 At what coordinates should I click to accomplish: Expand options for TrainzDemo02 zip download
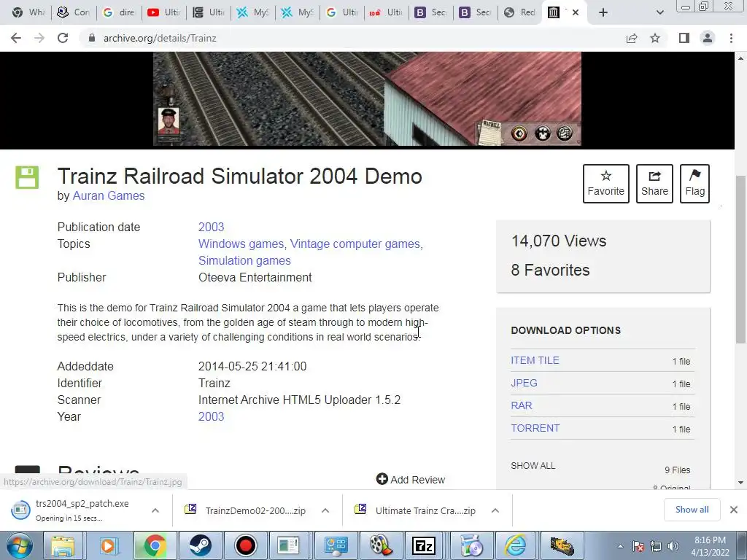coord(325,510)
